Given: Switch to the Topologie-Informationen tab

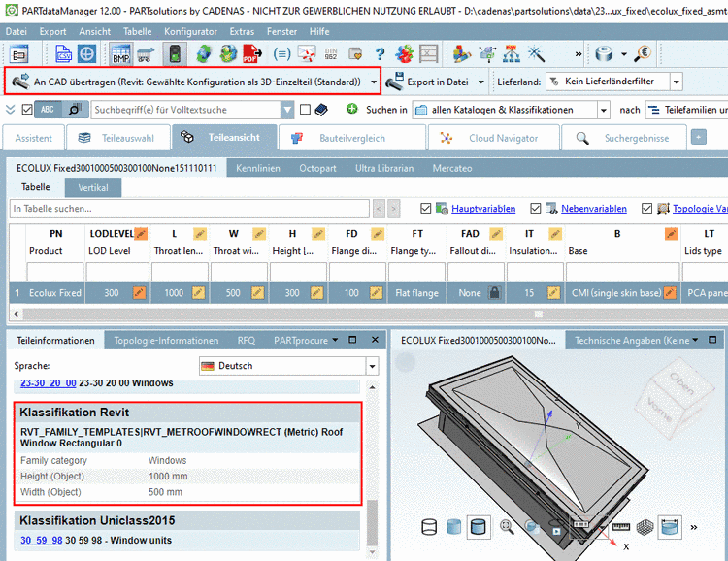Looking at the screenshot, I should 166,341.
